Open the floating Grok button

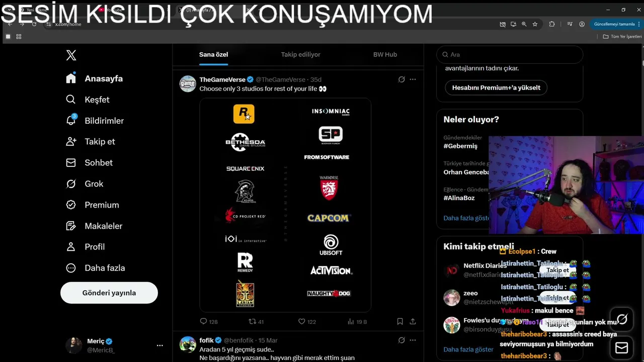622,319
